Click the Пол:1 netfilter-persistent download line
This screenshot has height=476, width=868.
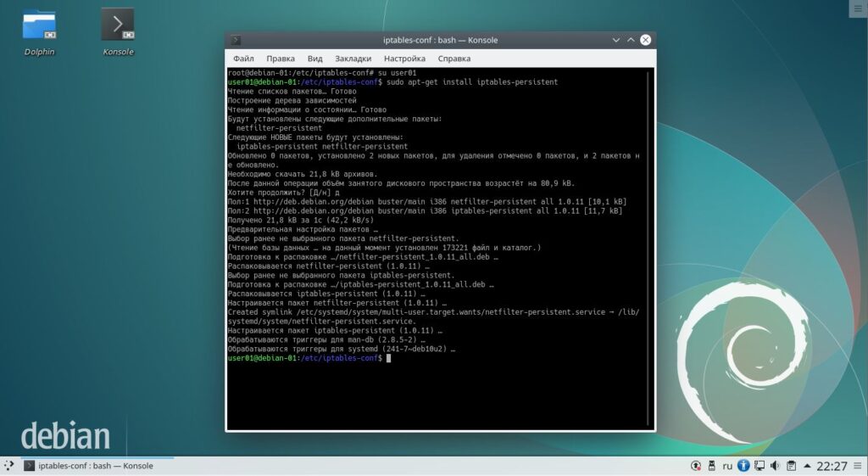click(x=427, y=202)
